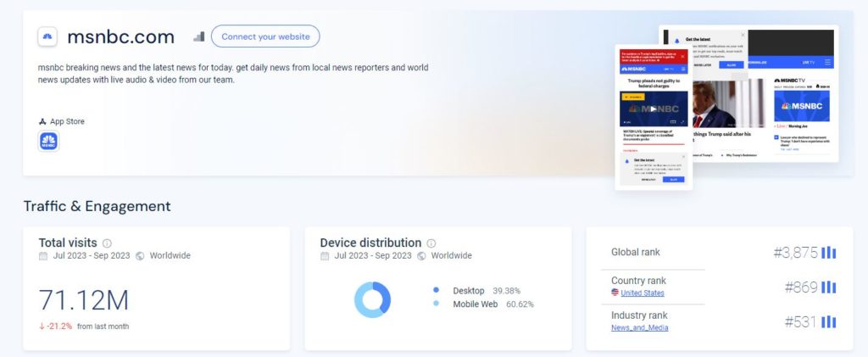Click the desktop MSNBC site preview thumbnail
Viewport: 868px width, 357px height.
(765, 93)
